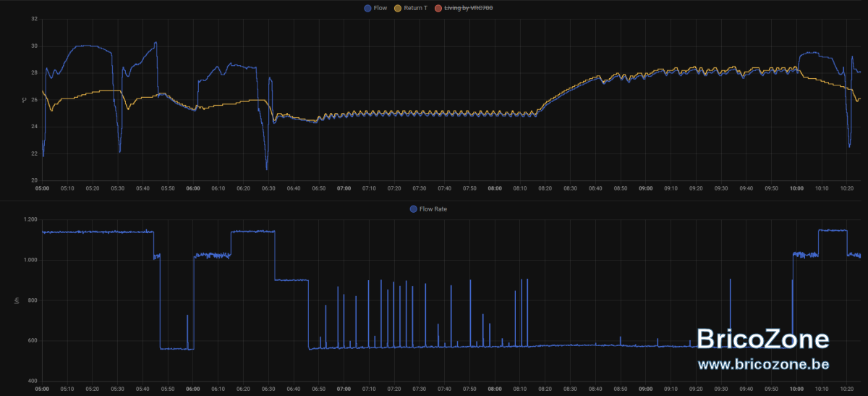Click the °C unit label on upper chart
The width and height of the screenshot is (868, 396).
tap(24, 100)
